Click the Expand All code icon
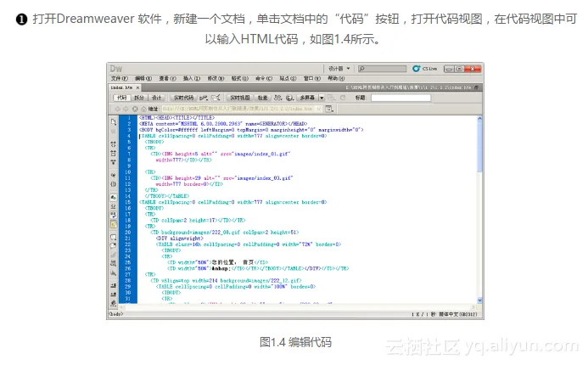The image size is (588, 365). pyautogui.click(x=114, y=162)
